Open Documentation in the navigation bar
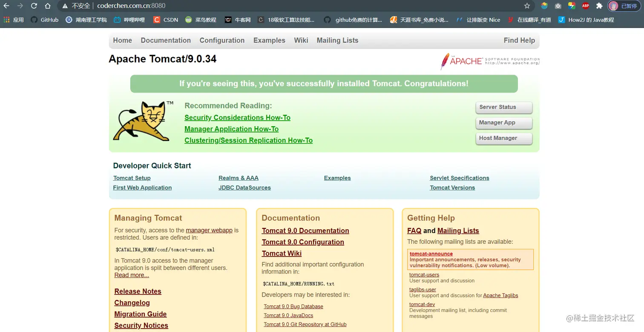Screen dimensions: 644x332 tap(166, 40)
